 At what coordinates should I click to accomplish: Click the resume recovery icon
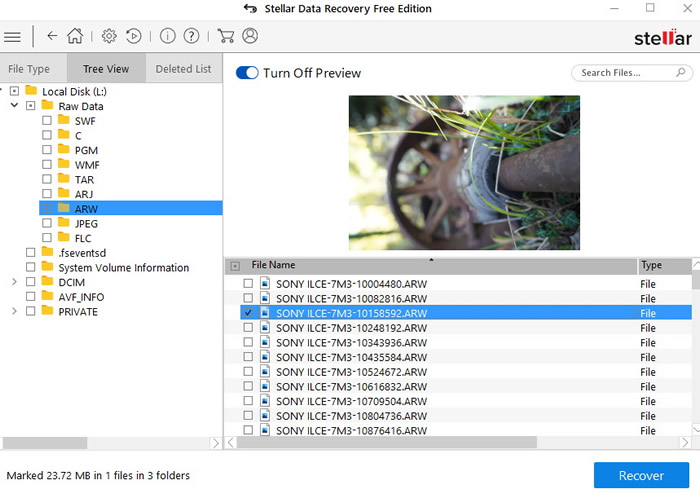point(134,37)
